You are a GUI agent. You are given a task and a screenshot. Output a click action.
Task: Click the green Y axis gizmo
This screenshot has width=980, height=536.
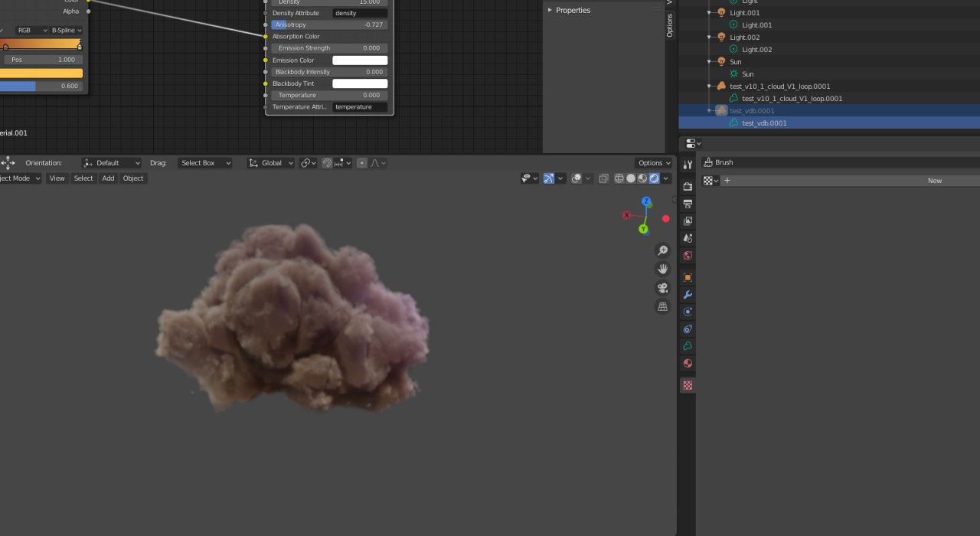(643, 228)
